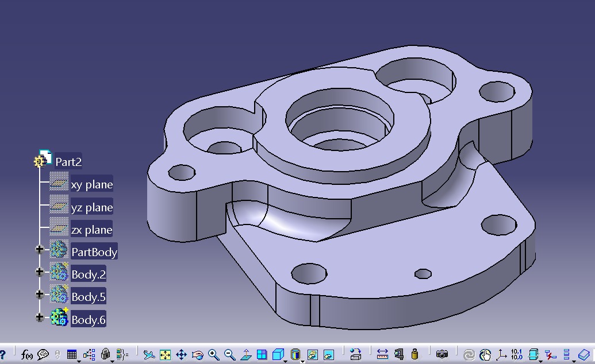This screenshot has width=595, height=364.
Task: Expand the PartBody tree node
Action: click(x=40, y=249)
